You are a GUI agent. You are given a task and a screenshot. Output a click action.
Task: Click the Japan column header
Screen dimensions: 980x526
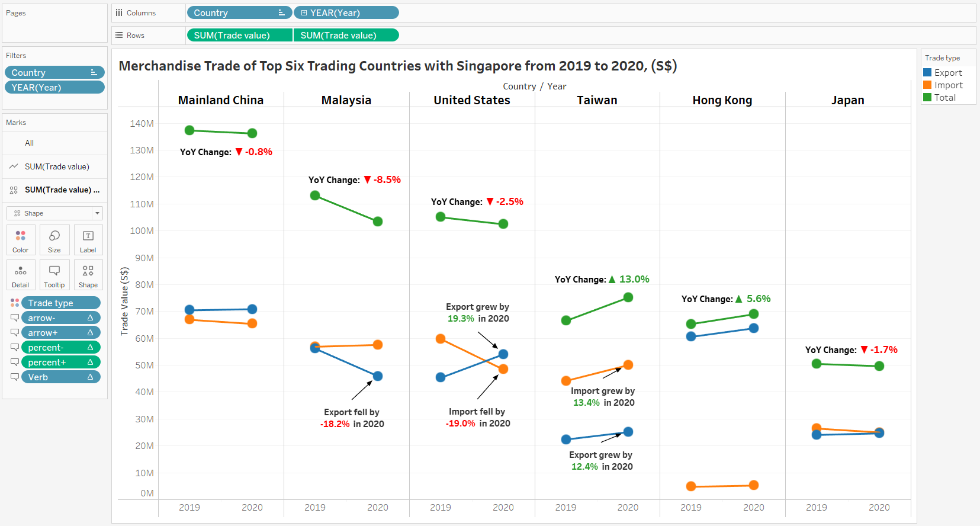[x=848, y=100]
